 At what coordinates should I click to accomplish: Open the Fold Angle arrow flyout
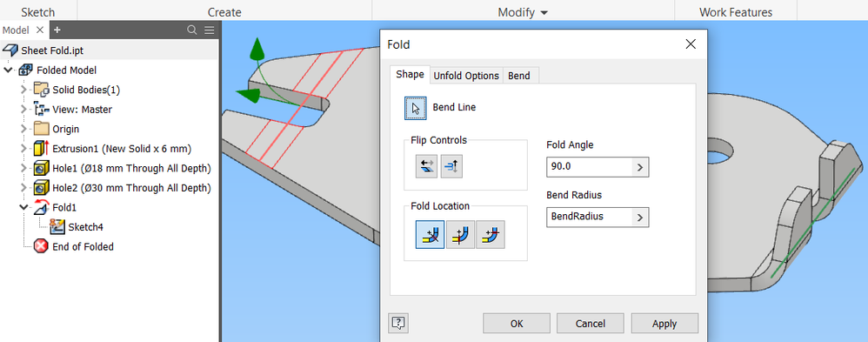point(640,167)
